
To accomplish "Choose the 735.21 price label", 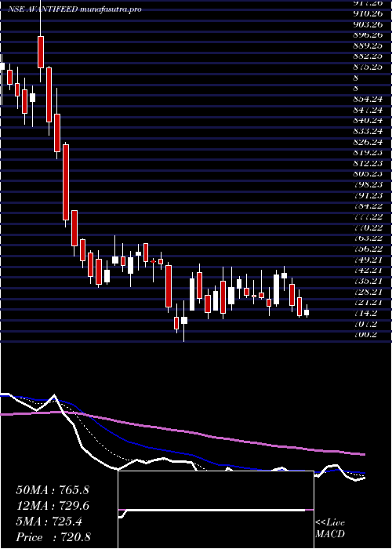I will (x=368, y=281).
